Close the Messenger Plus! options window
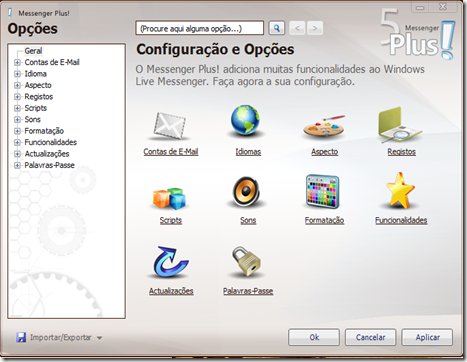The image size is (467, 362). tap(443, 7)
